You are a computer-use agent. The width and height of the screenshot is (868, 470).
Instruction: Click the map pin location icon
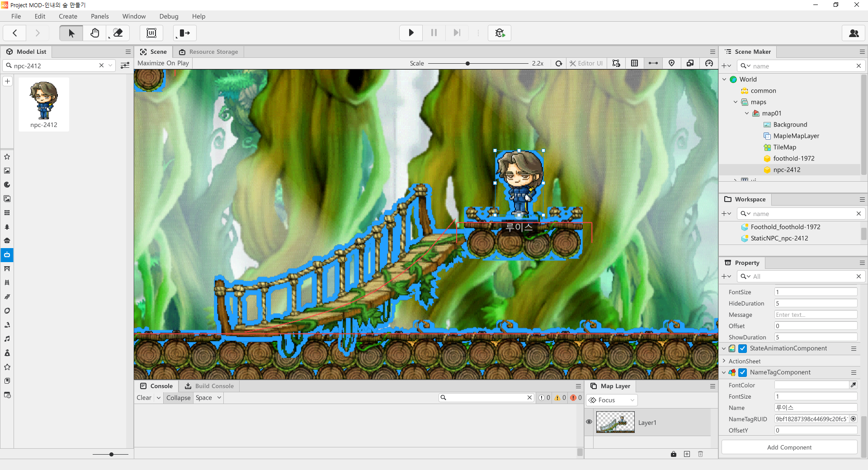(x=671, y=63)
